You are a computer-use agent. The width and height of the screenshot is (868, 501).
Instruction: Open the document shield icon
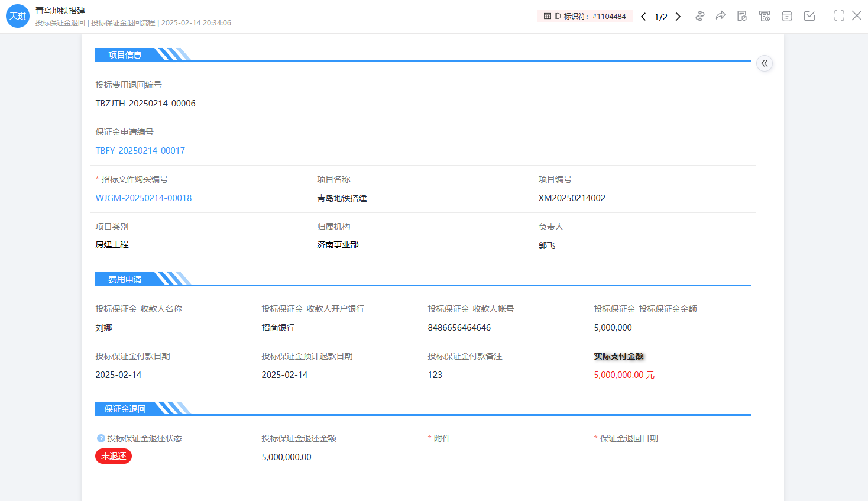tap(742, 16)
